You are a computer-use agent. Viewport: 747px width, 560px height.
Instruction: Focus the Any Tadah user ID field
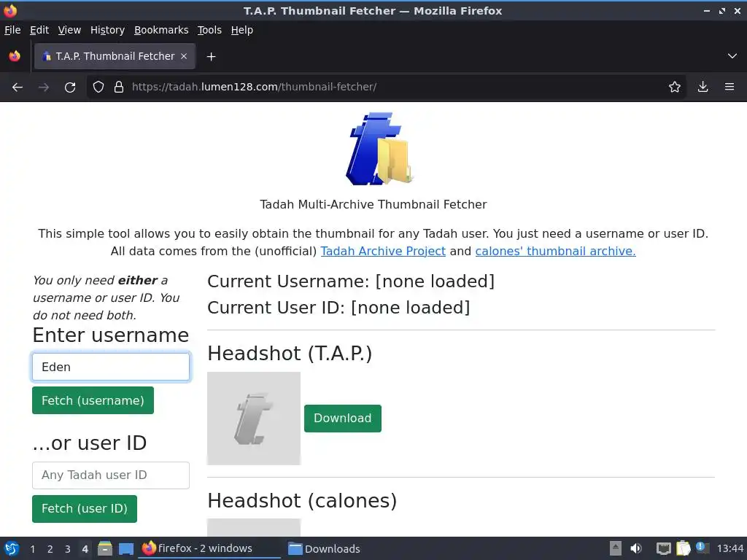click(x=111, y=475)
